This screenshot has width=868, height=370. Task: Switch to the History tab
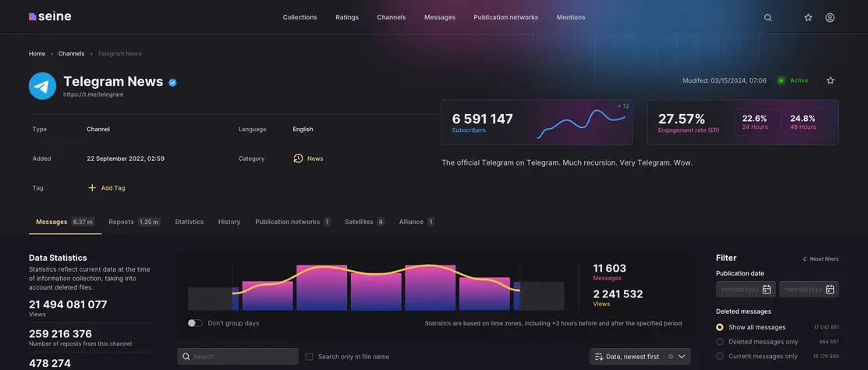(229, 222)
